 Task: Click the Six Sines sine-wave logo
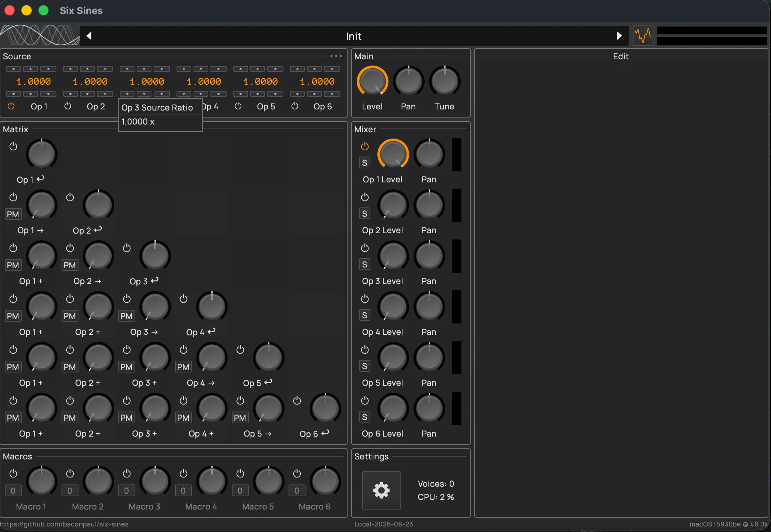coord(40,35)
